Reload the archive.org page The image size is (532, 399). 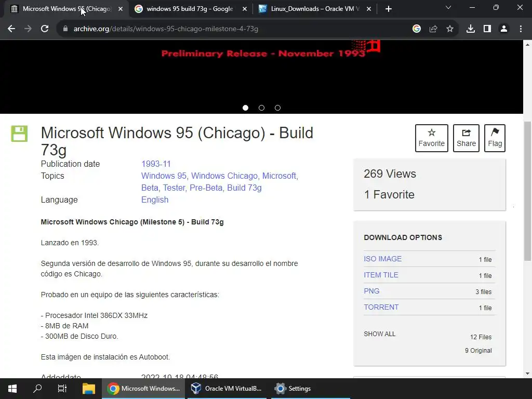[45, 29]
